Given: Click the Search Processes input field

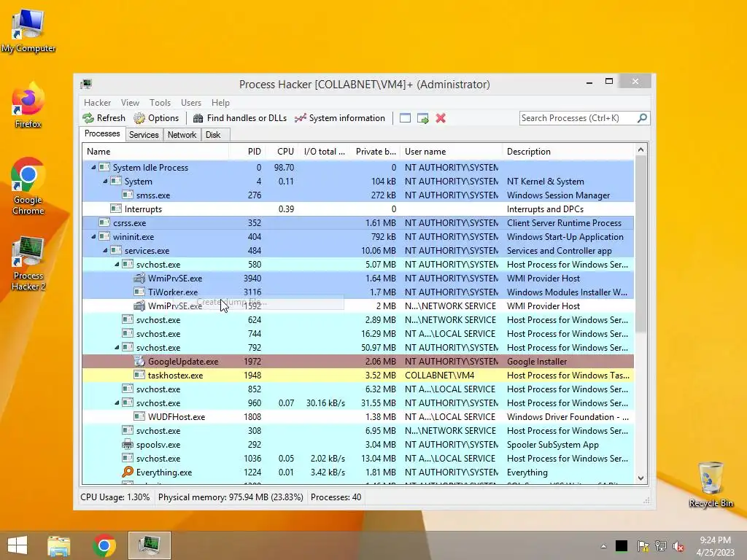Looking at the screenshot, I should pyautogui.click(x=578, y=117).
